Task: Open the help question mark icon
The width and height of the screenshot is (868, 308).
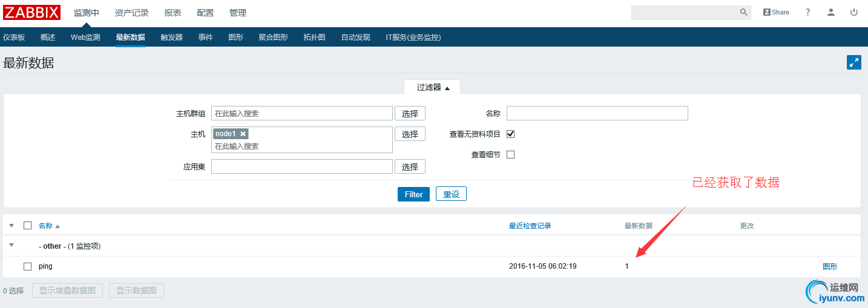Action: (807, 12)
